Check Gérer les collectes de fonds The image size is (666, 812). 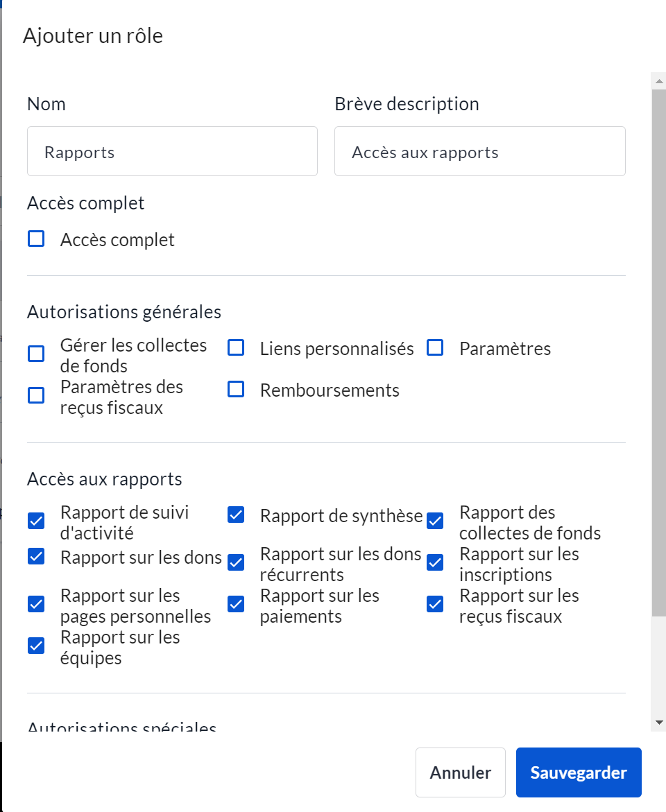pyautogui.click(x=36, y=354)
